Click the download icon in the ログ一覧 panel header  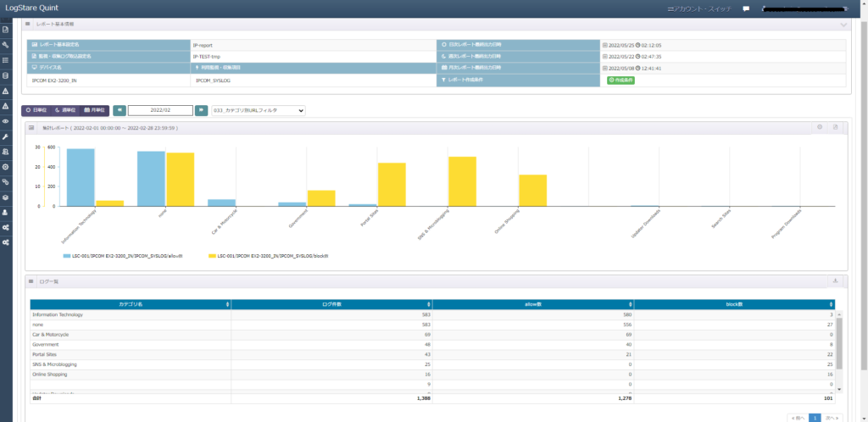click(835, 281)
